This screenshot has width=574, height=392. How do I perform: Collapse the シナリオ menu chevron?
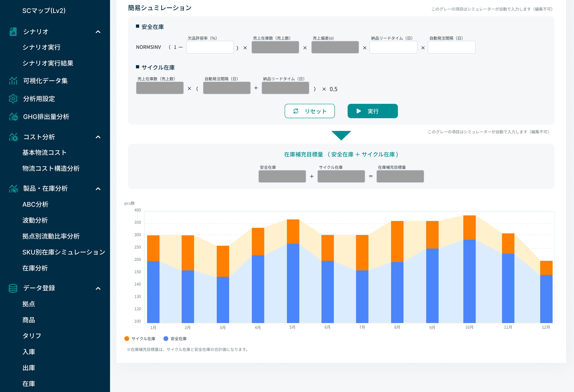pyautogui.click(x=98, y=32)
